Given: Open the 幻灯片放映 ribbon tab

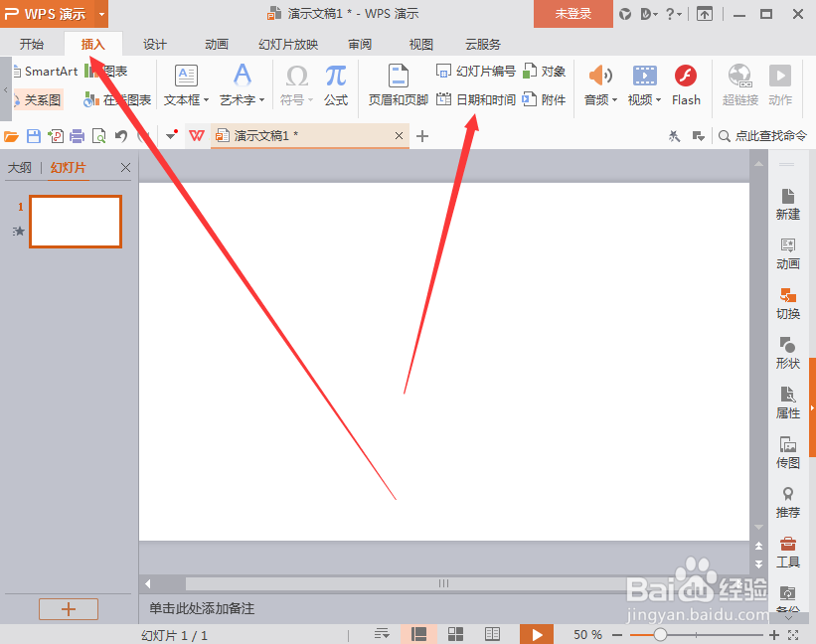Looking at the screenshot, I should click(x=288, y=44).
